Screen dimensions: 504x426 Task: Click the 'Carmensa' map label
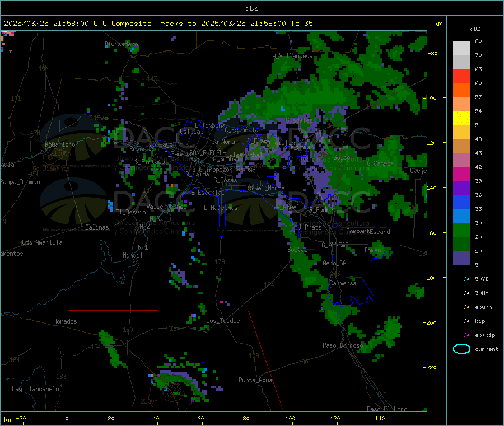click(x=343, y=284)
